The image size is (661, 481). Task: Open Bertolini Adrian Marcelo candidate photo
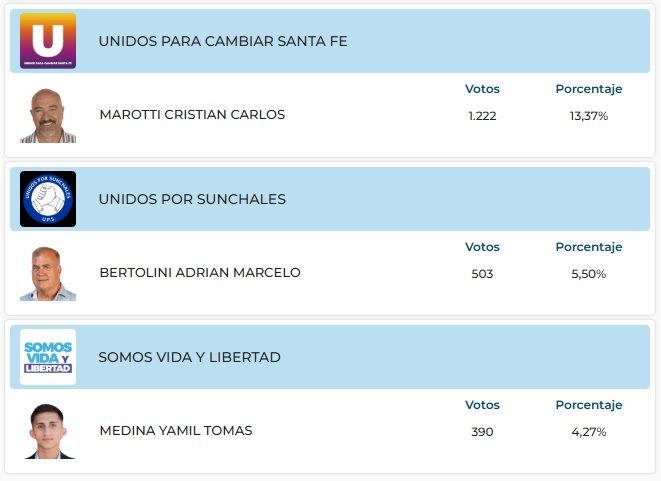(x=48, y=273)
